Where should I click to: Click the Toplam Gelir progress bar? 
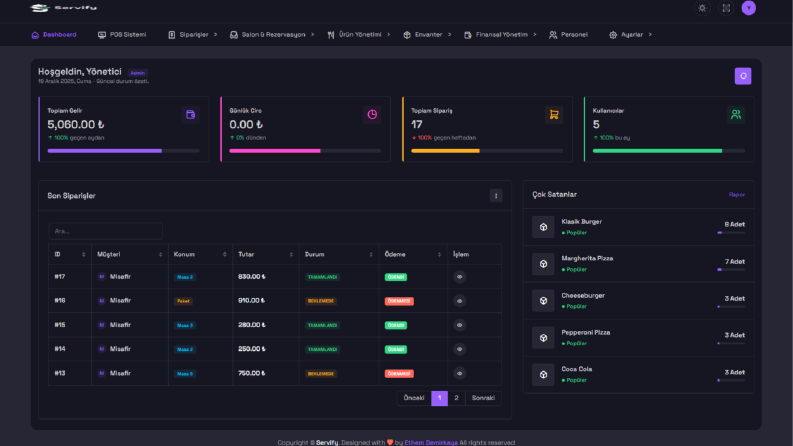[x=123, y=151]
